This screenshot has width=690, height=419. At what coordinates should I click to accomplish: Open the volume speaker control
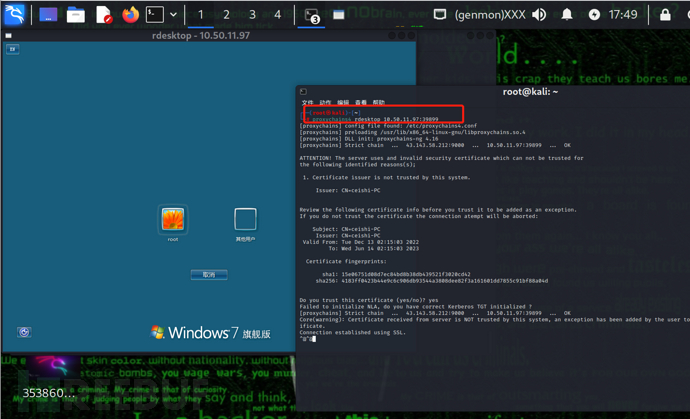540,15
